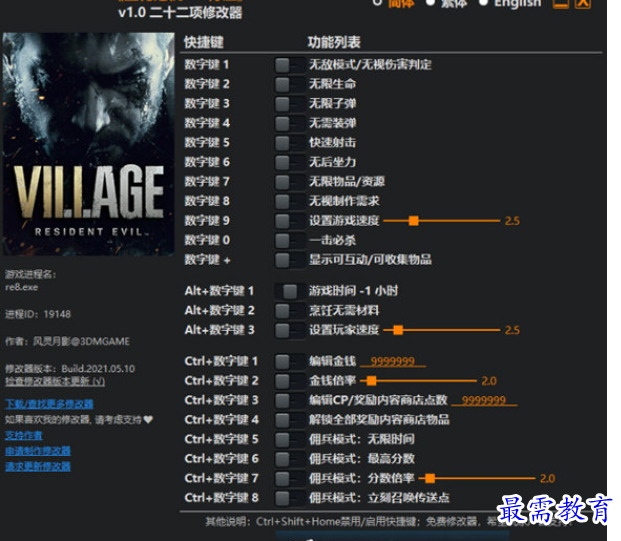This screenshot has height=541, width=621.
Task: Click the 作者: 风灵月影@3DMGAME text
Action: coord(67,341)
